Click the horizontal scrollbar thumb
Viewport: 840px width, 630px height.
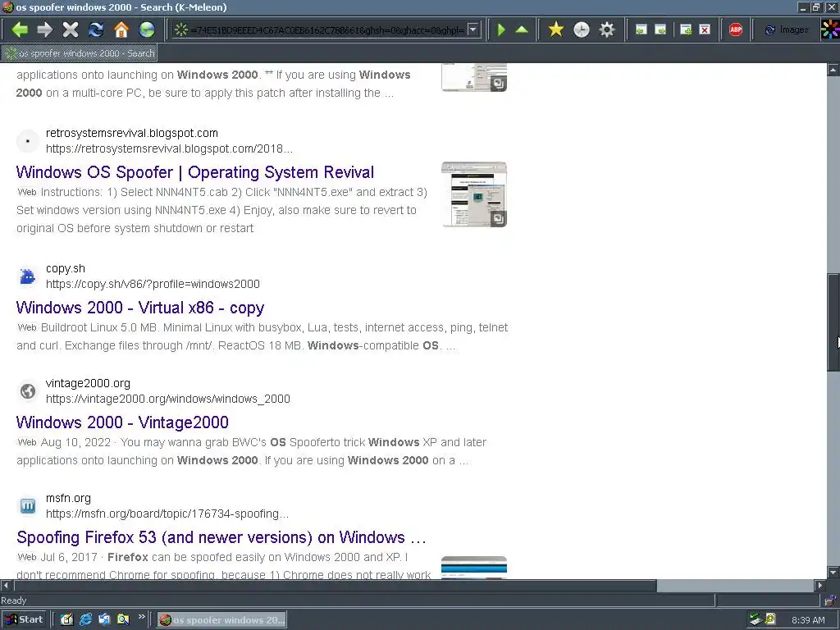pos(335,585)
